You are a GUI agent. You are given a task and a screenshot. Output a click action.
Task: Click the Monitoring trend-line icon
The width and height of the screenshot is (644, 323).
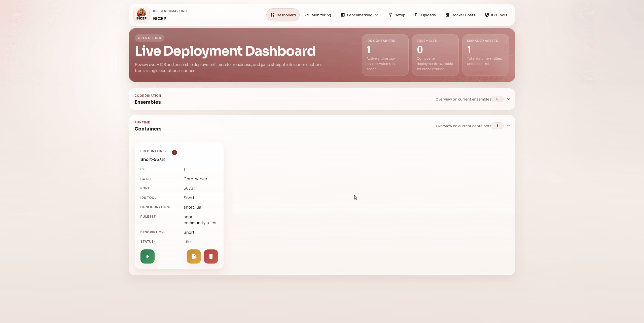(307, 15)
